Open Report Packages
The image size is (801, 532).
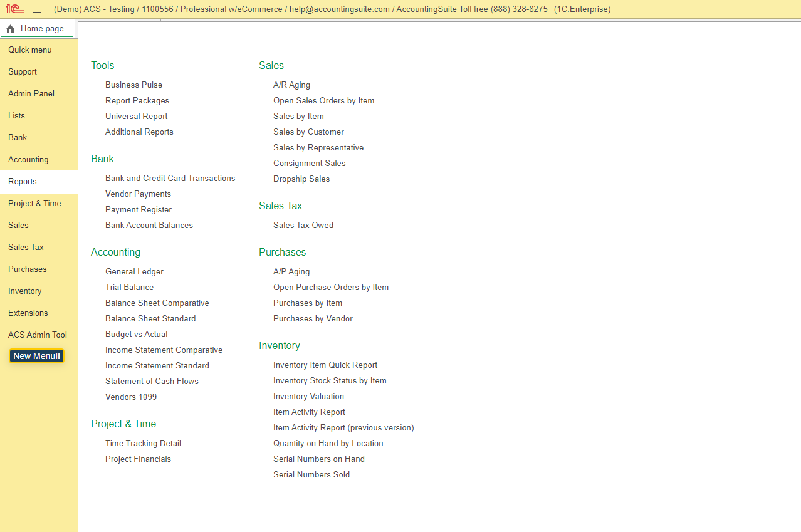137,101
